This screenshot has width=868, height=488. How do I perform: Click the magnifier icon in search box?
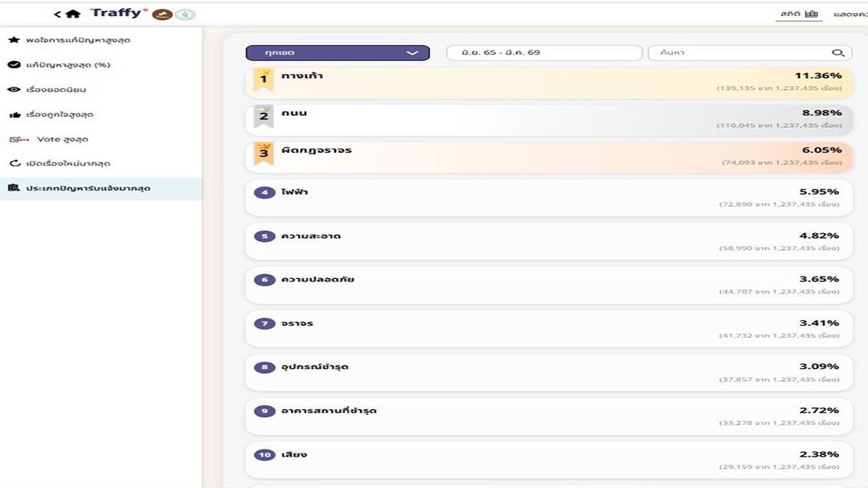pos(837,53)
